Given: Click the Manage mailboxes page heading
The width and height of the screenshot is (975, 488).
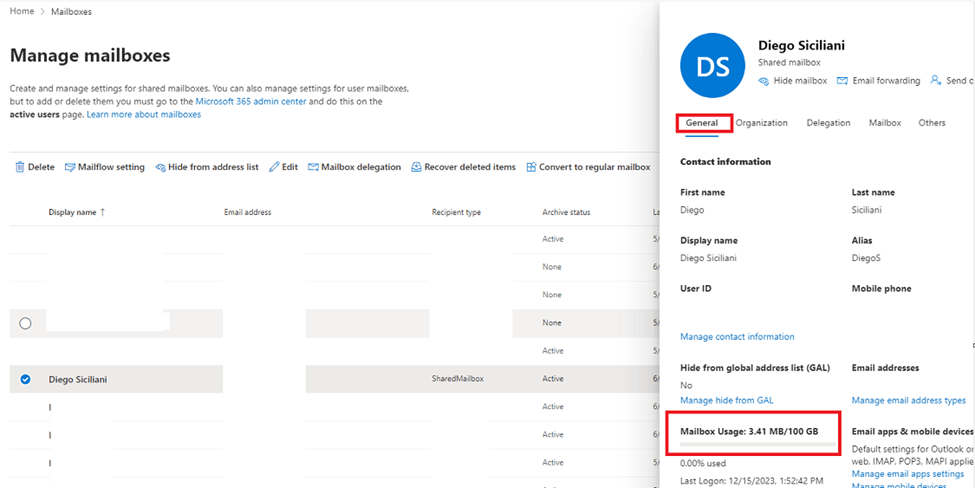Looking at the screenshot, I should click(x=90, y=55).
